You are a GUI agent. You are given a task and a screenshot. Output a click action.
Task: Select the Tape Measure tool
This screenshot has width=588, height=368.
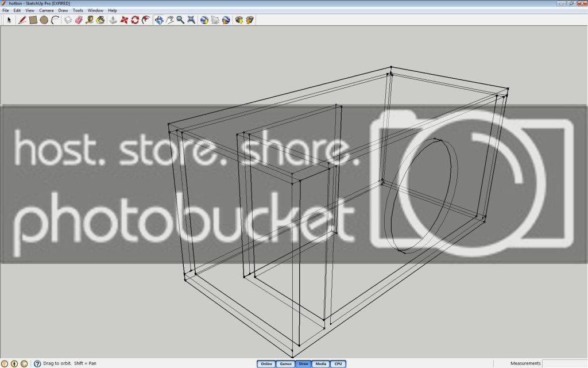tap(90, 20)
